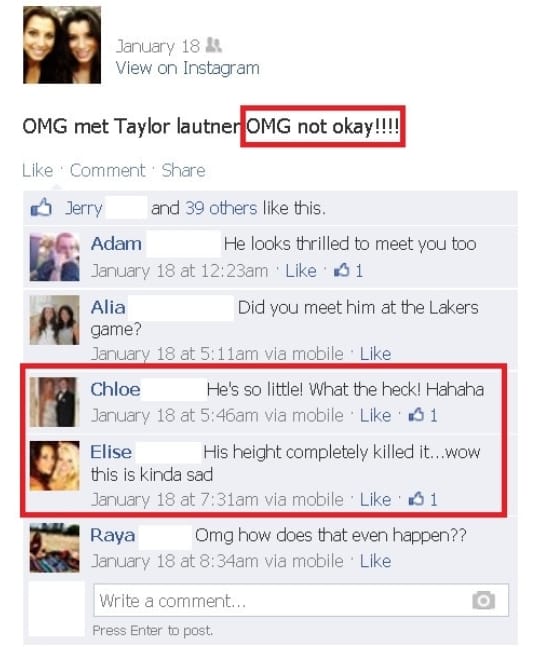Open Adam's profile picture thumbnail
The height and width of the screenshot is (647, 540).
tap(54, 257)
